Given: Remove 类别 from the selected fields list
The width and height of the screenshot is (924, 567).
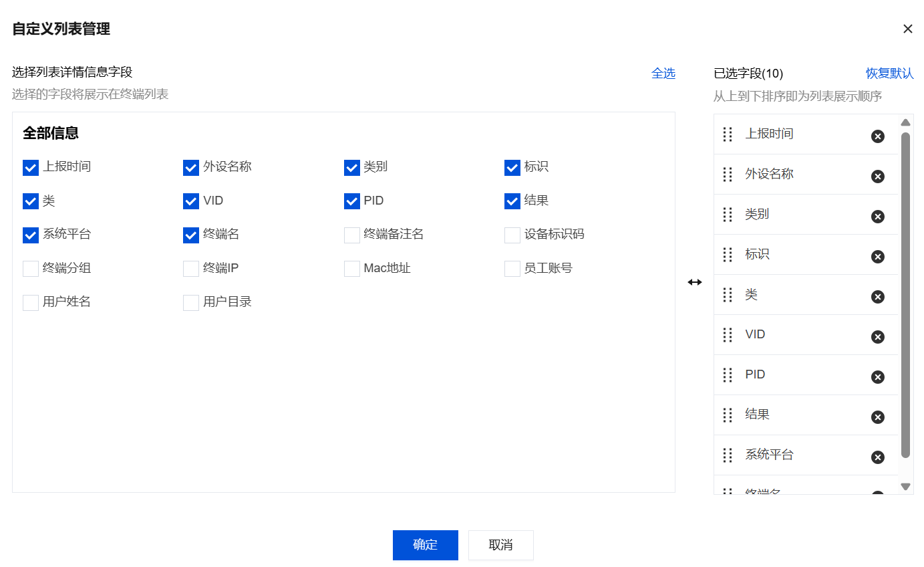Looking at the screenshot, I should (878, 217).
